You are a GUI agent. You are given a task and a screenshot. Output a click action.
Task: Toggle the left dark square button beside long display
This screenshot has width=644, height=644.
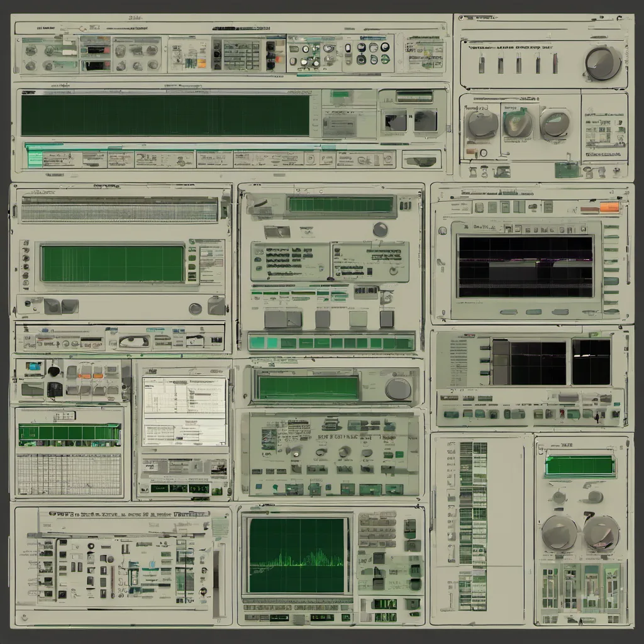[x=396, y=120]
